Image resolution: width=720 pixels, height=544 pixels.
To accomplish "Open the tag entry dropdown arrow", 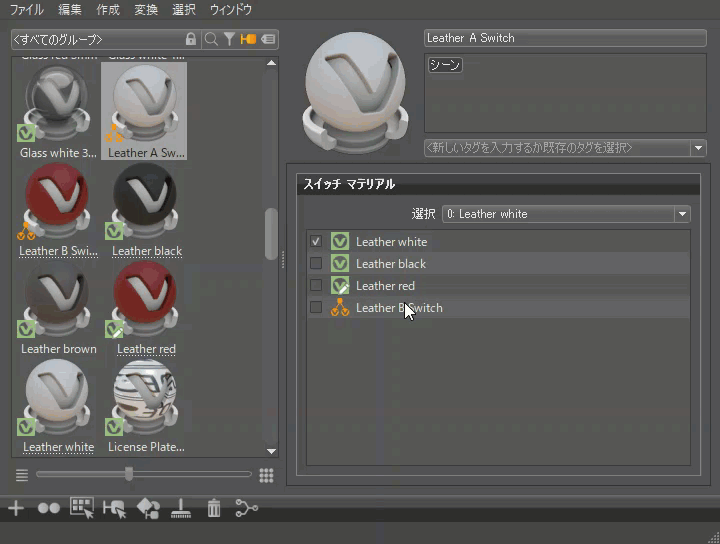I will (x=698, y=148).
